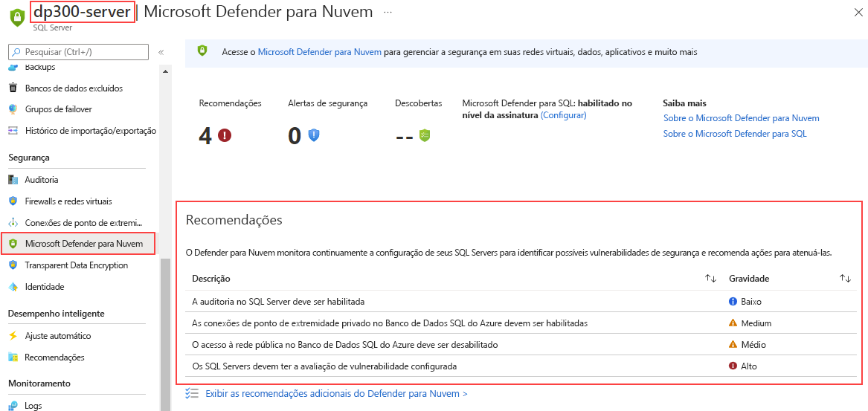This screenshot has height=411, width=868.
Task: Open Sobre o Microsoft Defender para Nuvem link
Action: pyautogui.click(x=741, y=118)
